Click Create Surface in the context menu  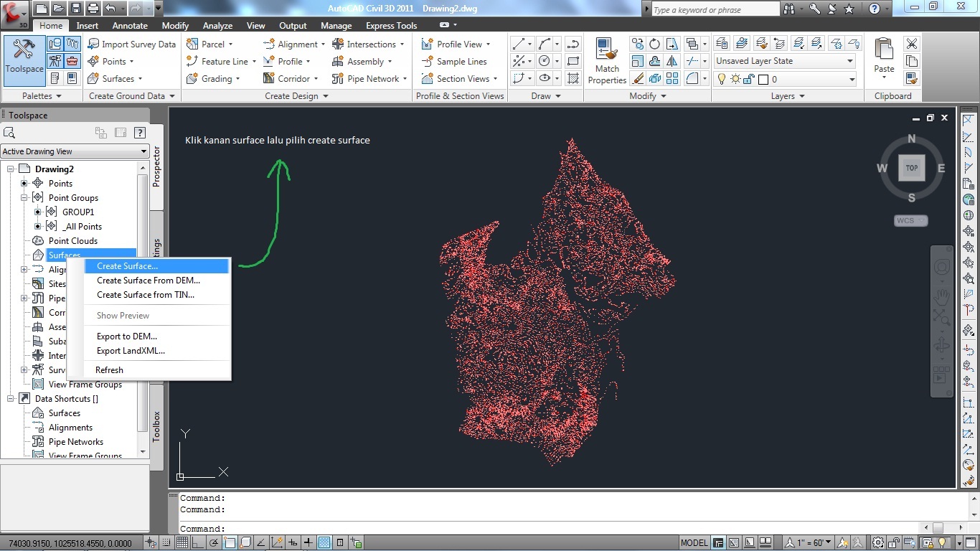tap(126, 265)
